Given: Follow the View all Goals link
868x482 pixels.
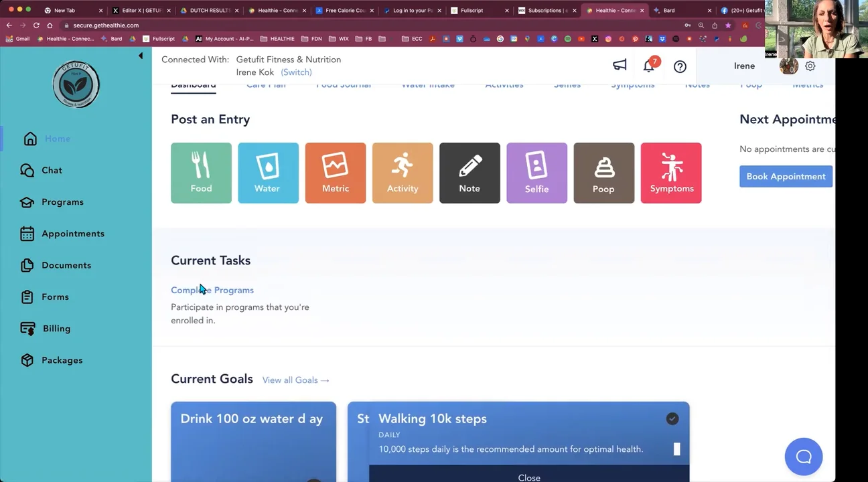Looking at the screenshot, I should point(296,380).
